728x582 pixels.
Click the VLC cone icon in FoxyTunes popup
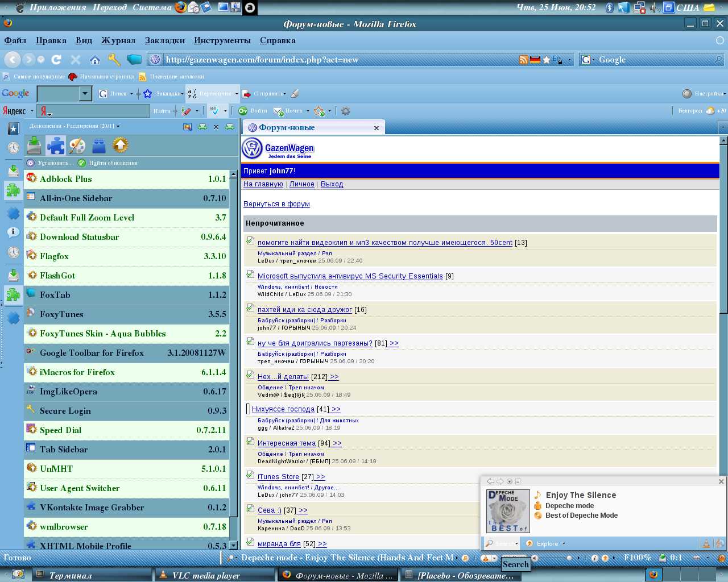[706, 544]
